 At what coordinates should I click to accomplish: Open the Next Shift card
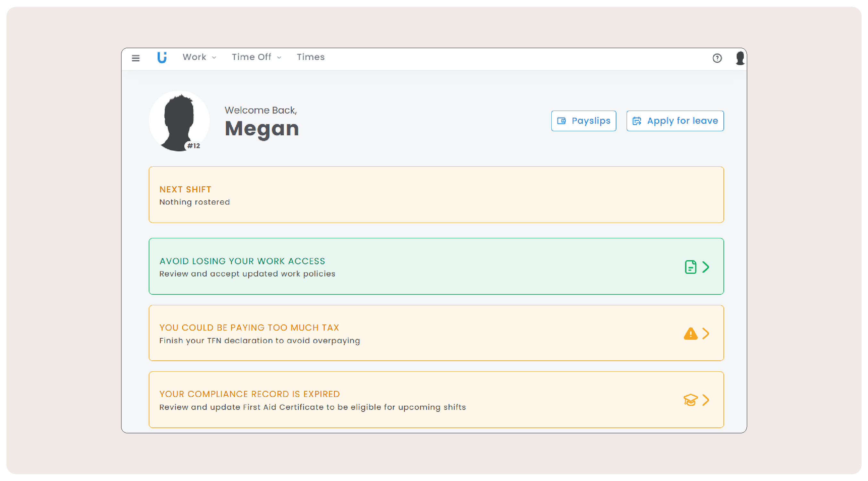point(436,195)
